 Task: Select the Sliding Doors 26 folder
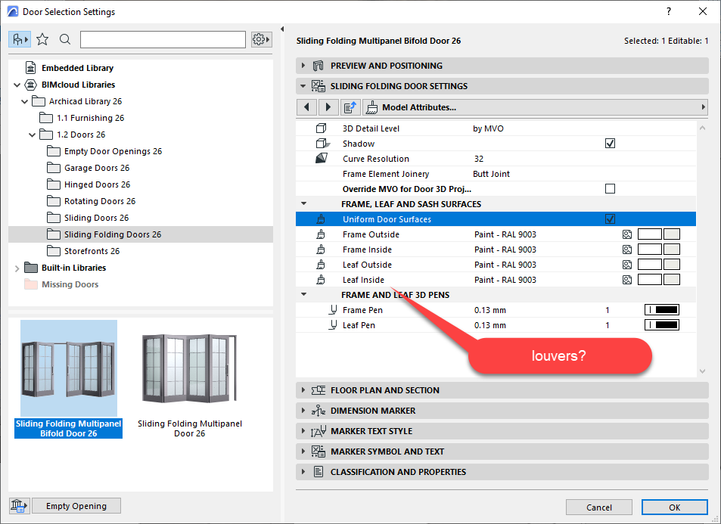coord(96,218)
